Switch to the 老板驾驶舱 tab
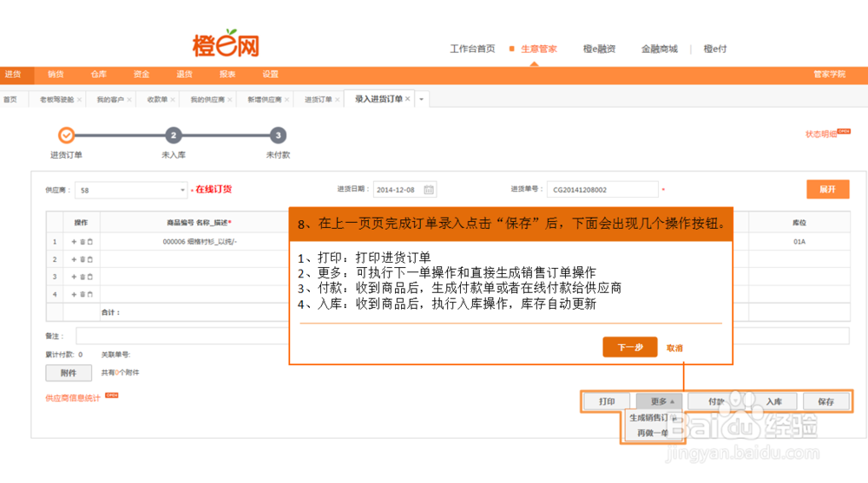This screenshot has width=868, height=483. tap(56, 100)
